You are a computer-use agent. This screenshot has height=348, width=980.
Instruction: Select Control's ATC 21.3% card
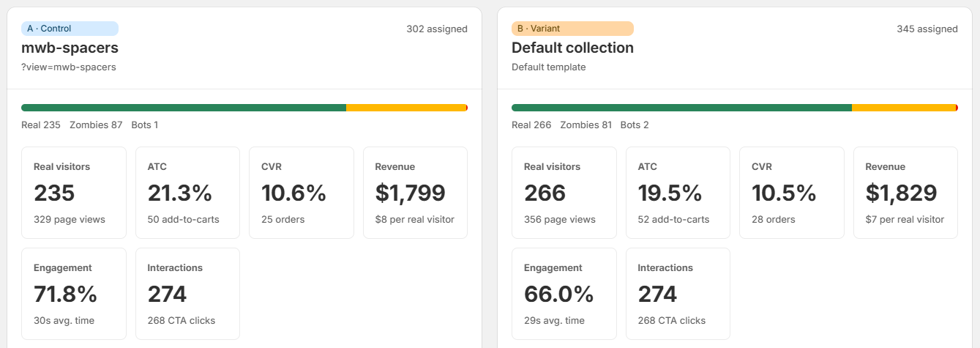click(187, 193)
